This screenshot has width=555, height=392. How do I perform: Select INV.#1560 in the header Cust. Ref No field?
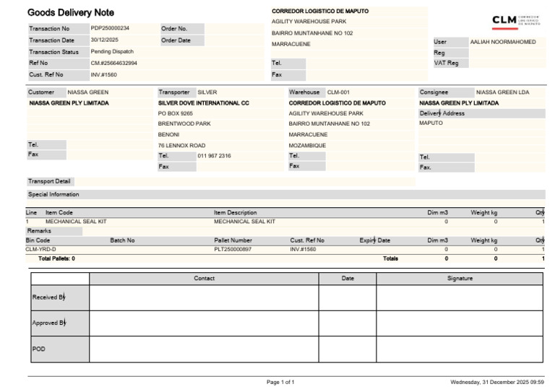point(104,74)
